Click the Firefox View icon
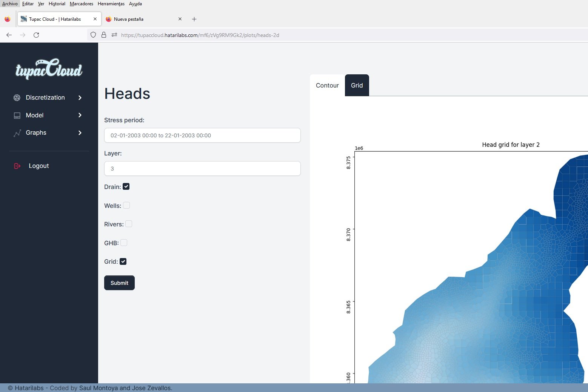The image size is (588, 392). (x=8, y=19)
